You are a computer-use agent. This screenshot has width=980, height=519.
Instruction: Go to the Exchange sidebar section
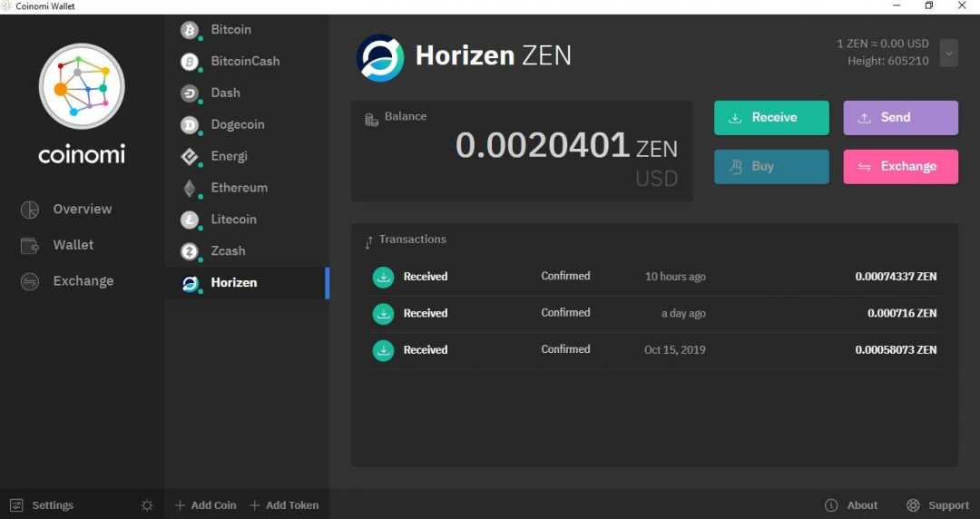(x=83, y=281)
